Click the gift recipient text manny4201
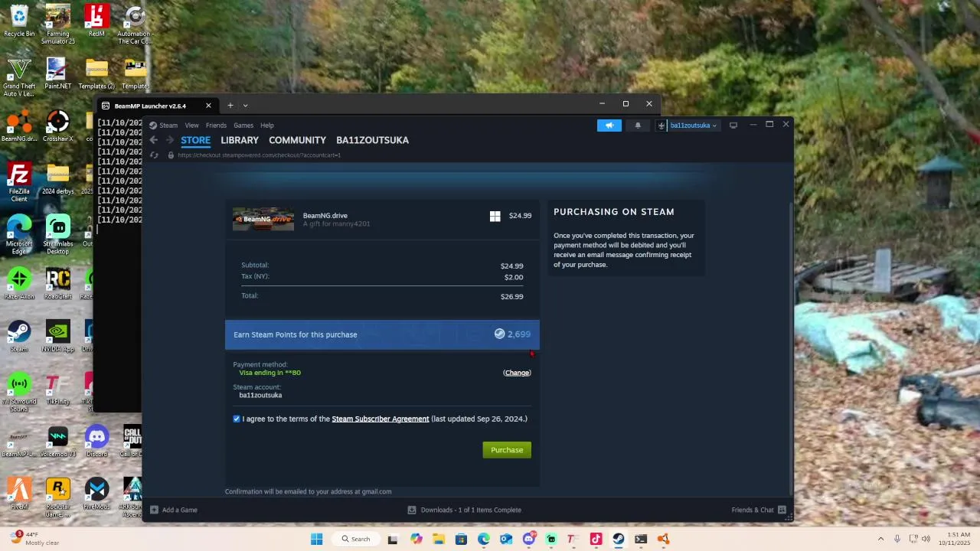This screenshot has height=551, width=980. (x=336, y=224)
